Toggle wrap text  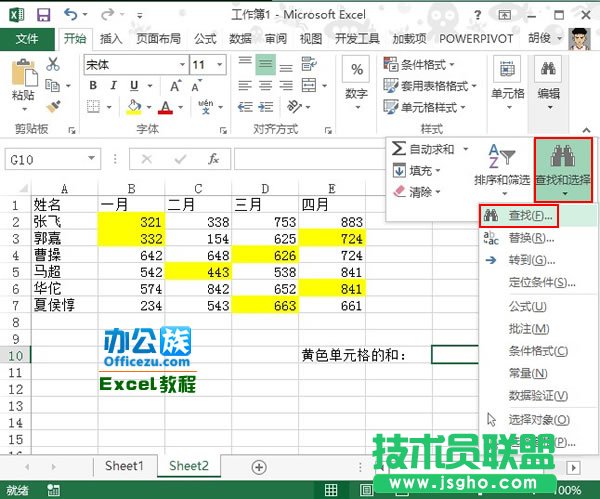pyautogui.click(x=308, y=64)
